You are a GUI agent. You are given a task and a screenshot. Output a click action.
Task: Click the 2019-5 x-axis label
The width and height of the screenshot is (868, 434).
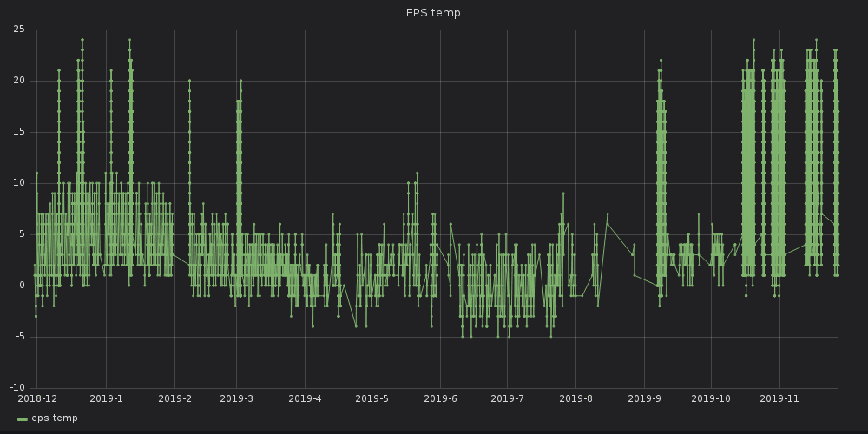click(371, 399)
